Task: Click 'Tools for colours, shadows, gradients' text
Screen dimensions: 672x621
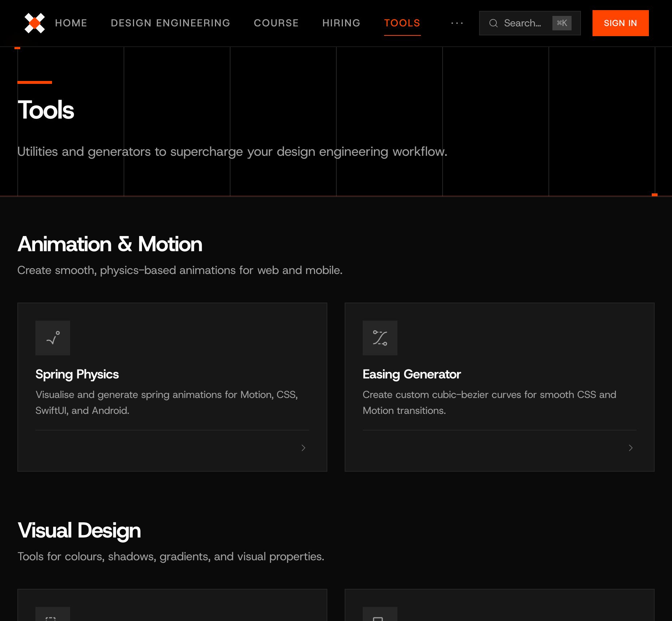Action: pyautogui.click(x=171, y=557)
